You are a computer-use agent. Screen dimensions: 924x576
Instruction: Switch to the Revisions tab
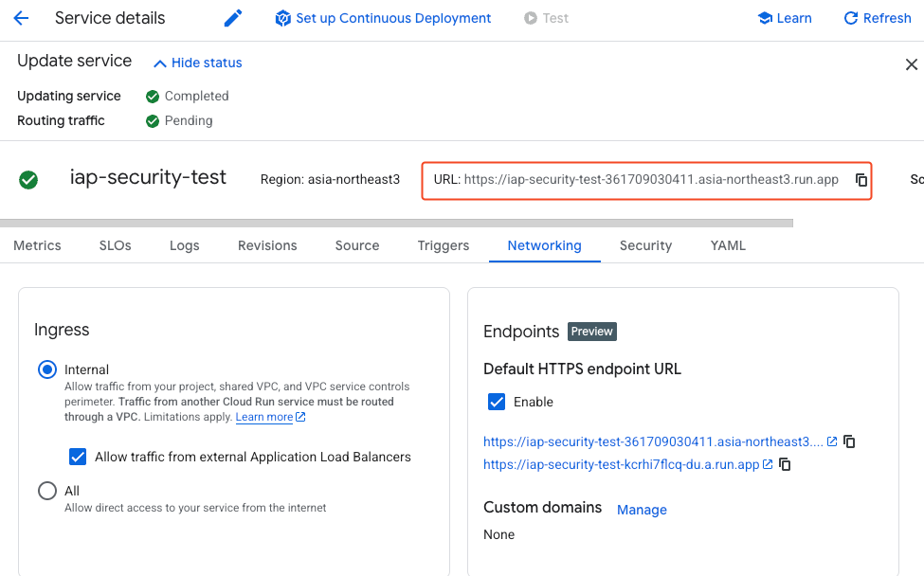[x=267, y=245]
